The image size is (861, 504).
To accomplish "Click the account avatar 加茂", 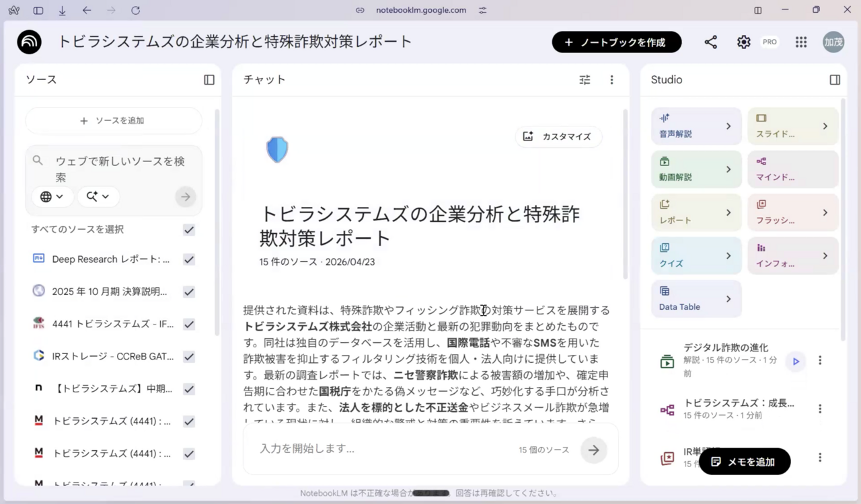I will point(833,42).
